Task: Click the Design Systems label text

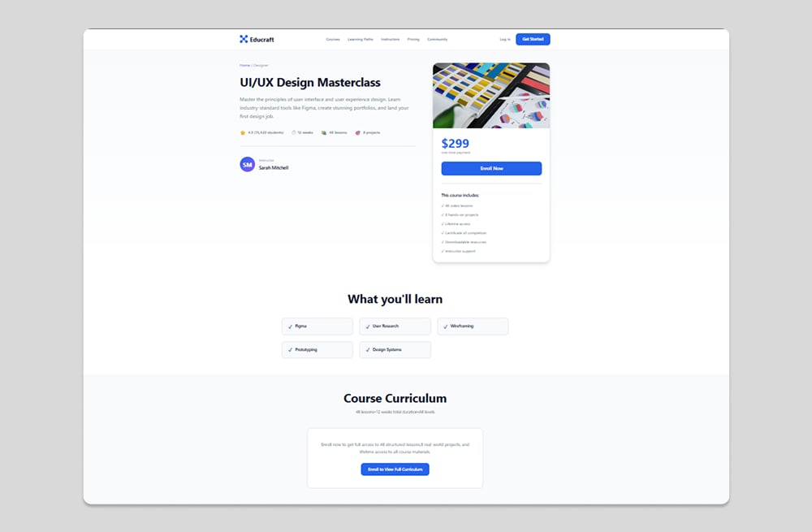Action: pyautogui.click(x=387, y=350)
